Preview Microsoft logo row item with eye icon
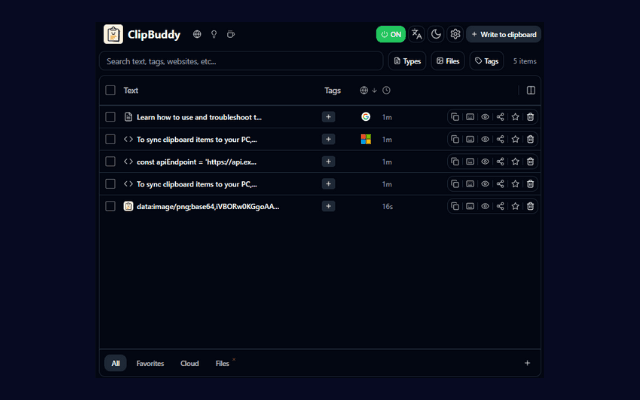 pos(485,139)
